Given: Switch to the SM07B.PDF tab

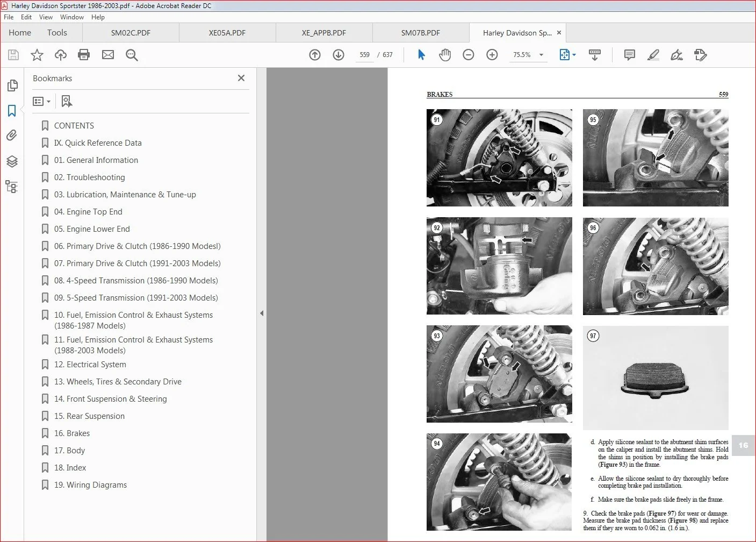Looking at the screenshot, I should coord(421,33).
